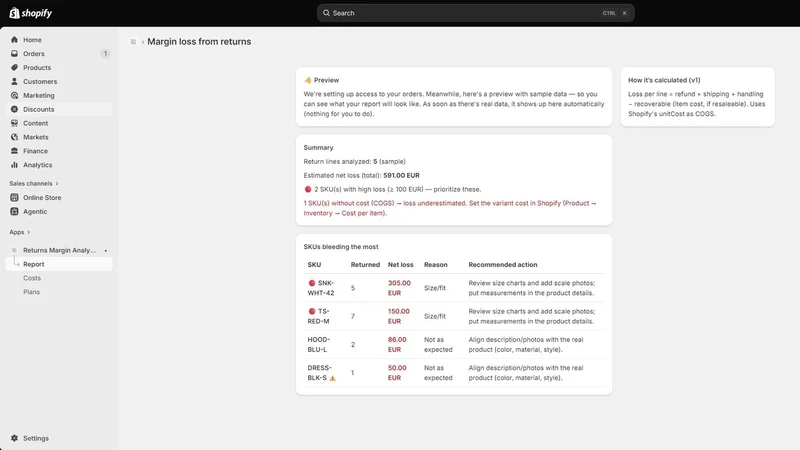Click the breadcrumb app icon before page title

tap(133, 42)
